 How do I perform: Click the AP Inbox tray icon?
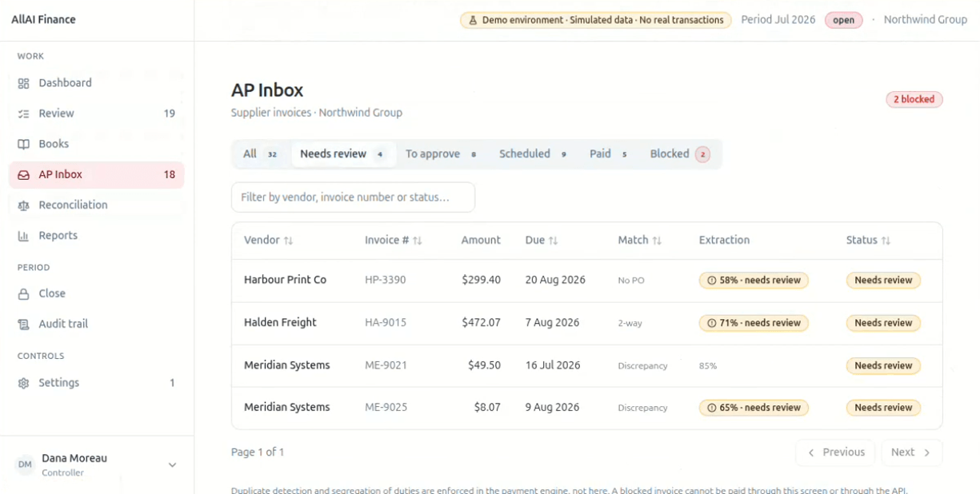pyautogui.click(x=24, y=174)
